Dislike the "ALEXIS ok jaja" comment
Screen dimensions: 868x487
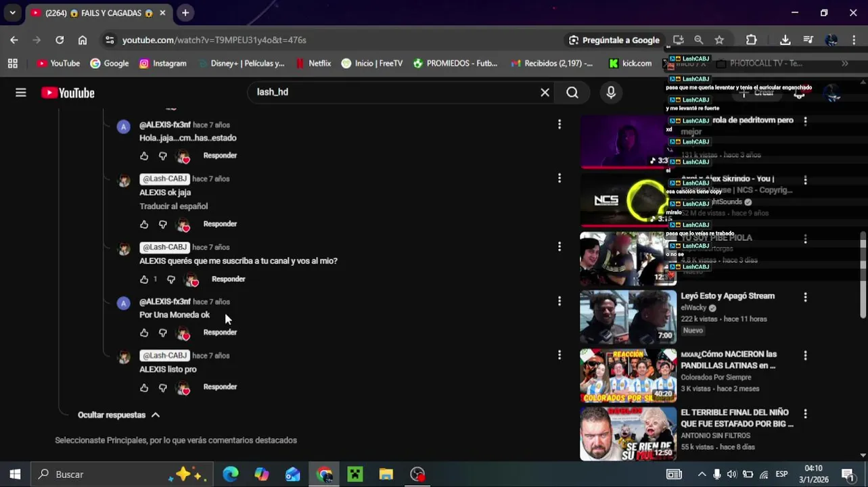pyautogui.click(x=163, y=224)
